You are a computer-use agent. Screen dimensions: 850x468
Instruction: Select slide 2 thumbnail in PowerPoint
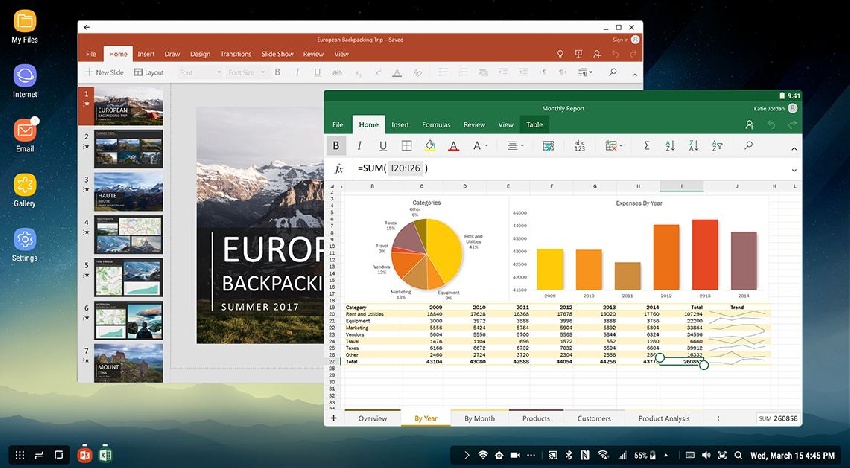[128, 148]
